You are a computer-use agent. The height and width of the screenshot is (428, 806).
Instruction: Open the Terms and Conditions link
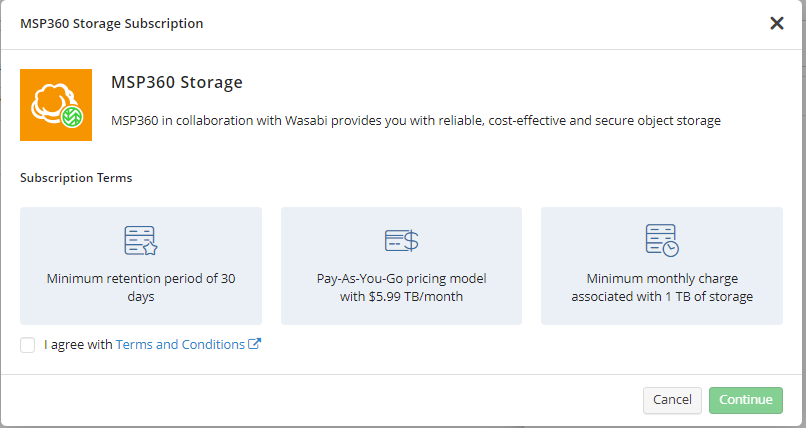[x=180, y=344]
